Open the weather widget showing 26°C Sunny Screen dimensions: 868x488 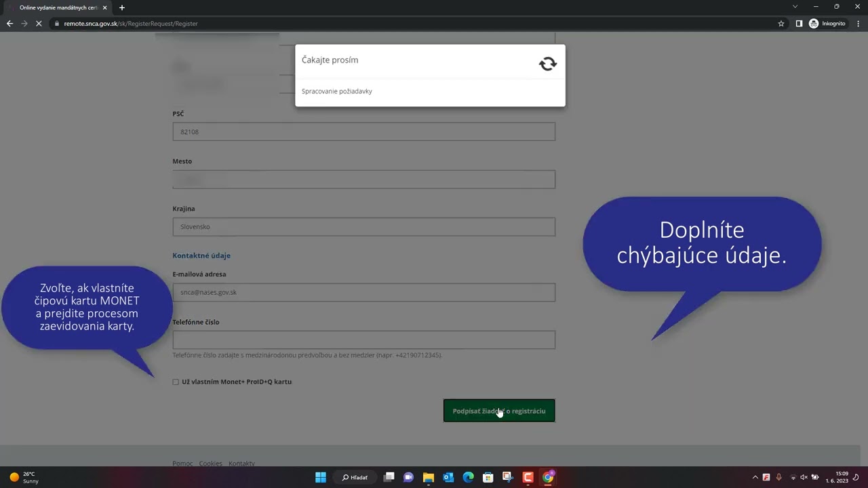24,477
